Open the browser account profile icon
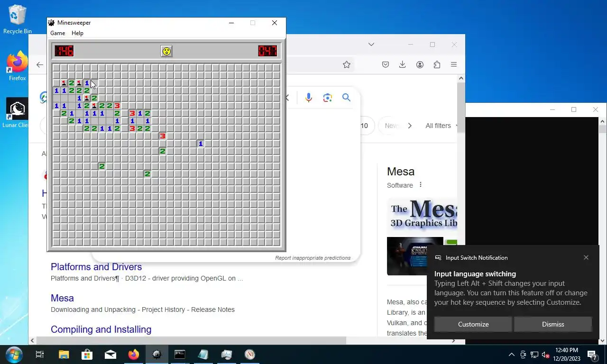This screenshot has height=364, width=607. tap(420, 64)
